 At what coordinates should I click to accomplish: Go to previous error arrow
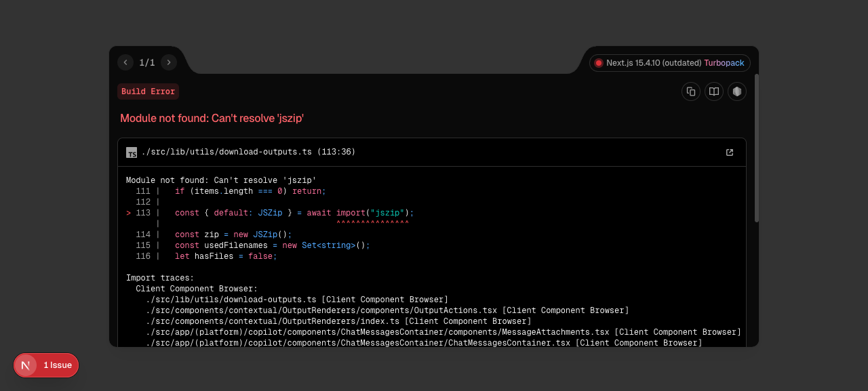point(125,62)
